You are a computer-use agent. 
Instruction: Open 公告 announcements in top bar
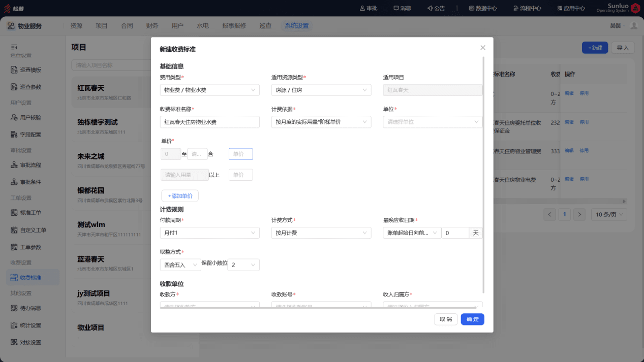(x=436, y=8)
